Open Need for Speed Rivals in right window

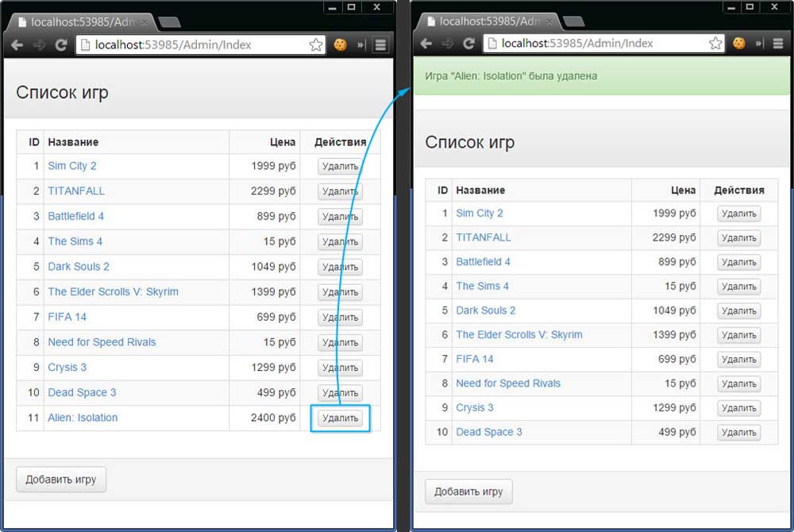tap(508, 384)
